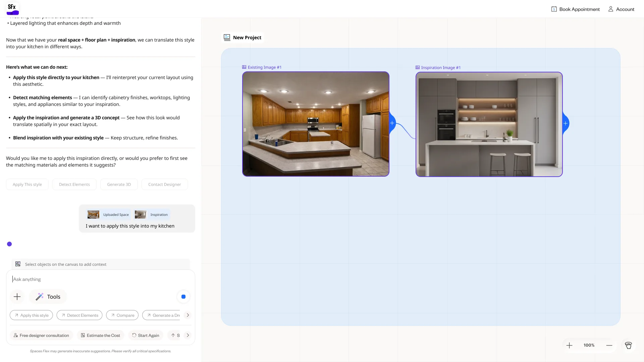Select the Existing Image #1 kitchen photo
644x362 pixels.
pos(316,124)
